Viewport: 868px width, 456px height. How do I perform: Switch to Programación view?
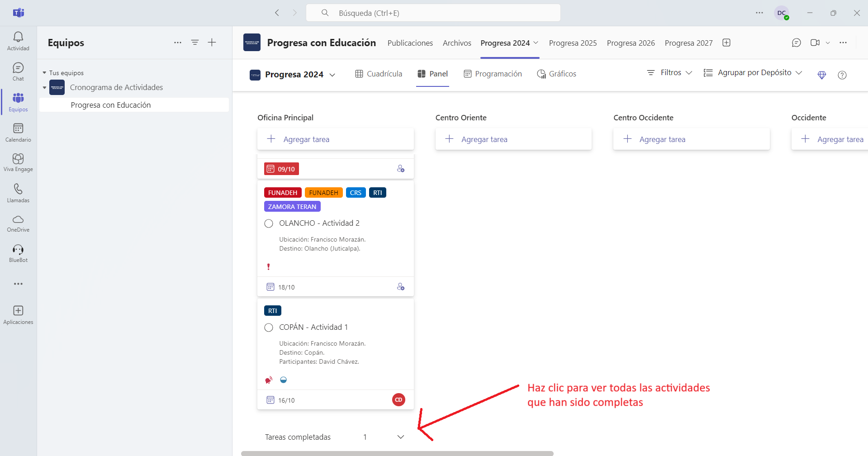coord(493,74)
